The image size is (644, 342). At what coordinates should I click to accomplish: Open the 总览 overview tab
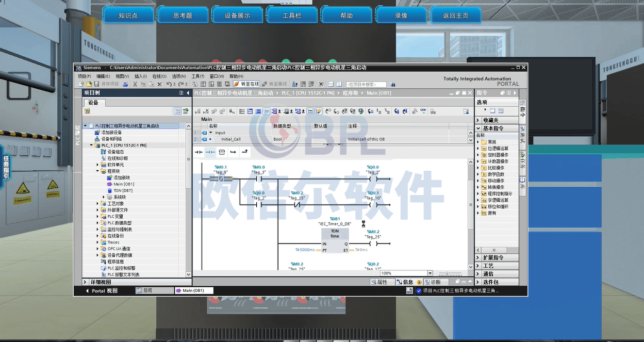point(154,290)
